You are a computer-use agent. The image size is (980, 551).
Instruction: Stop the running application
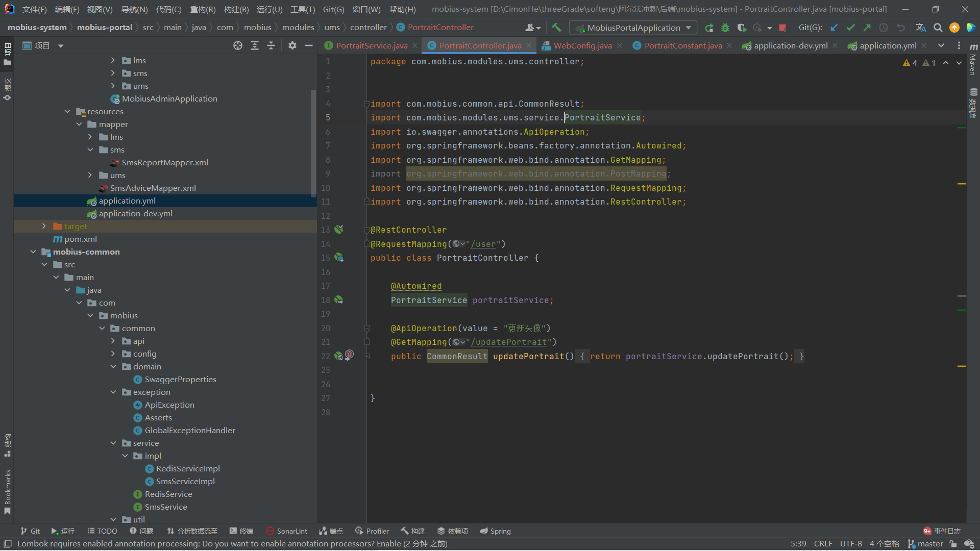coord(782,28)
